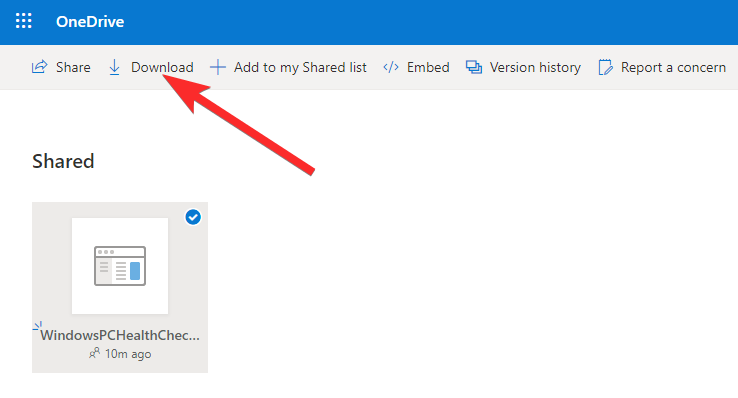Viewport: 738px width, 398px height.
Task: Click the Version history icon
Action: click(x=474, y=67)
